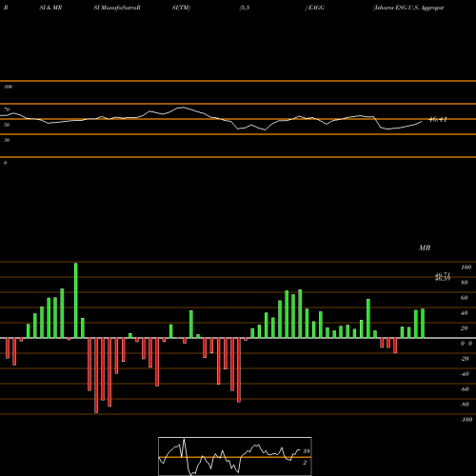Click the 40 axis label on MR chart

click(465, 313)
